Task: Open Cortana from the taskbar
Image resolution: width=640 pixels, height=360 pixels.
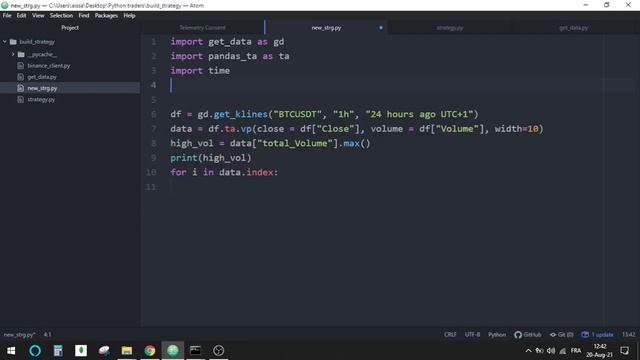Action: coord(35,351)
